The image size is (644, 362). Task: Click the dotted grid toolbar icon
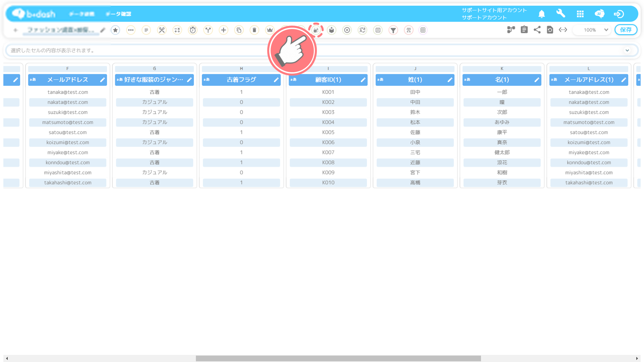pyautogui.click(x=409, y=30)
